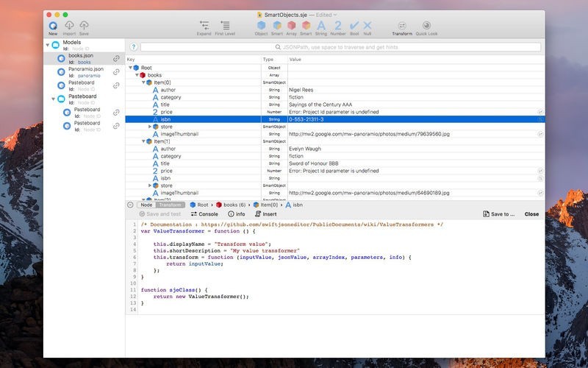This screenshot has height=368, width=588.
Task: Add a Number node from toolbar
Action: pyautogui.click(x=338, y=25)
